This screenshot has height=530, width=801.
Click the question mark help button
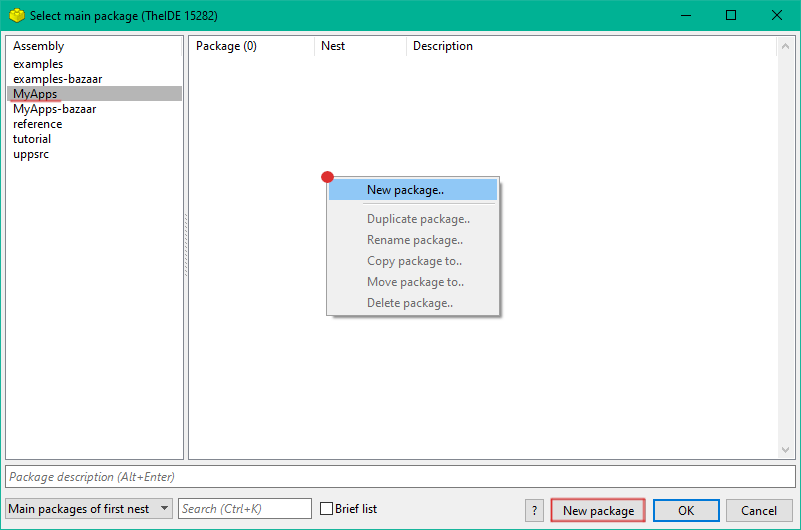535,510
